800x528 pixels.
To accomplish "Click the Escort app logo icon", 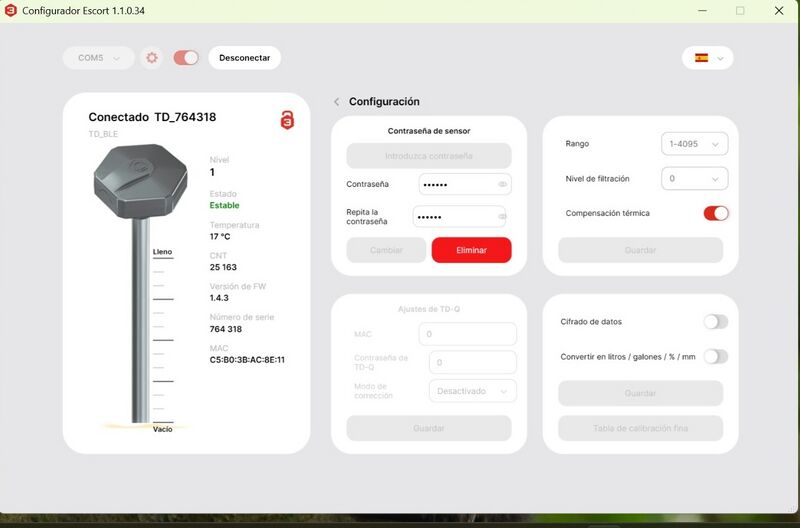I will pyautogui.click(x=10, y=10).
